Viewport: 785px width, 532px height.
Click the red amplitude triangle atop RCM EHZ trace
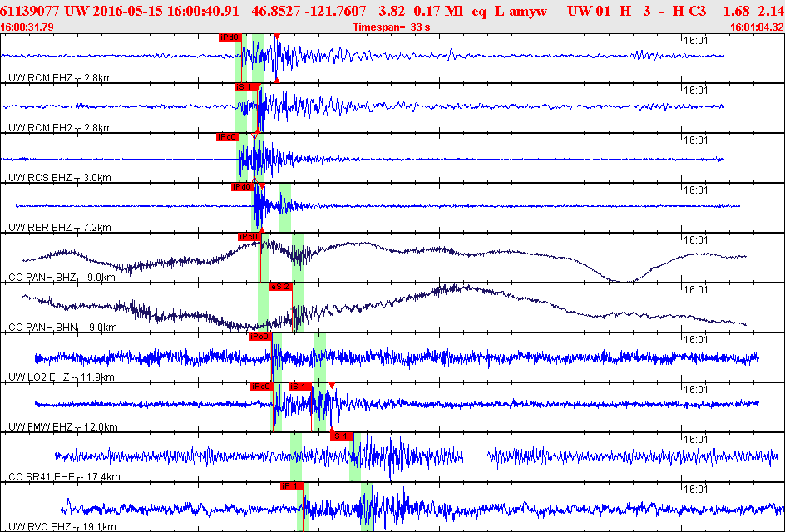pos(276,37)
